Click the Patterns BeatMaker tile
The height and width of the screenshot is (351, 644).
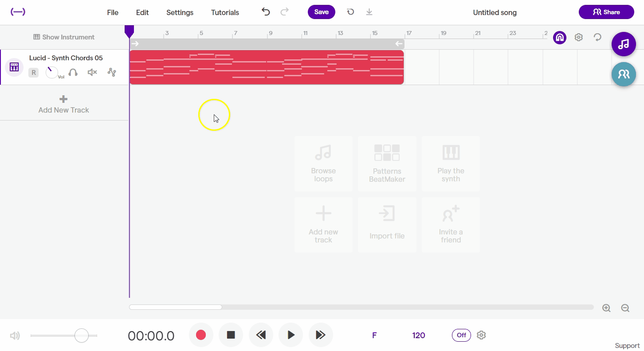387,163
